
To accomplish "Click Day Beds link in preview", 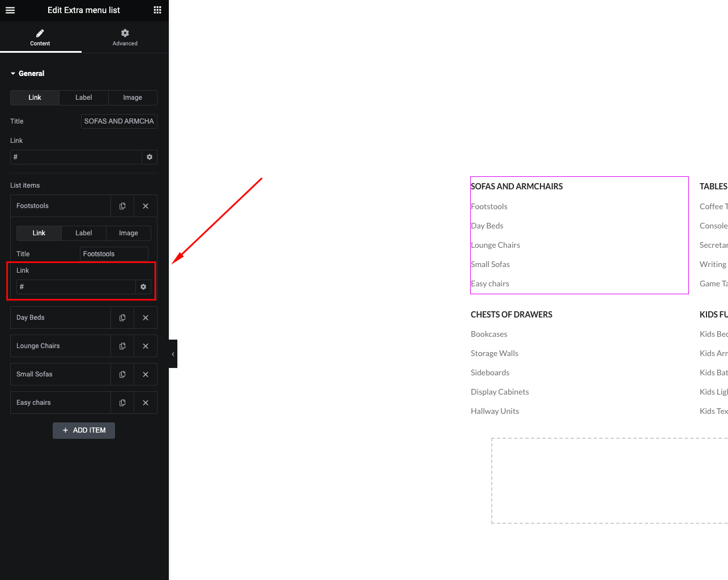I will [487, 226].
